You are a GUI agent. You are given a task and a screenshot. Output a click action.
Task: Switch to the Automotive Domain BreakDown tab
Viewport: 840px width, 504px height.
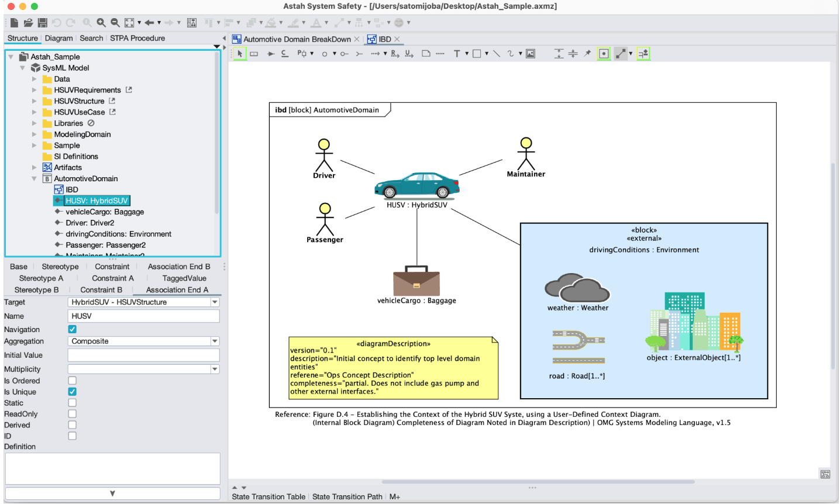[297, 39]
